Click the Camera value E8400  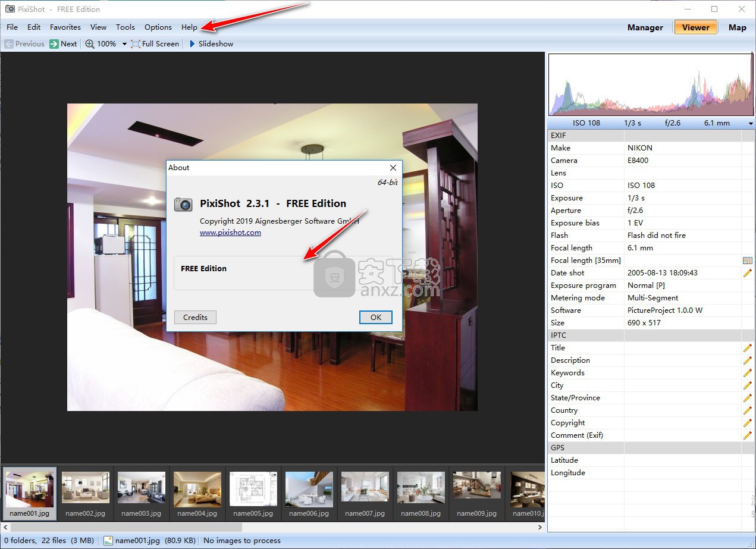[x=638, y=161]
